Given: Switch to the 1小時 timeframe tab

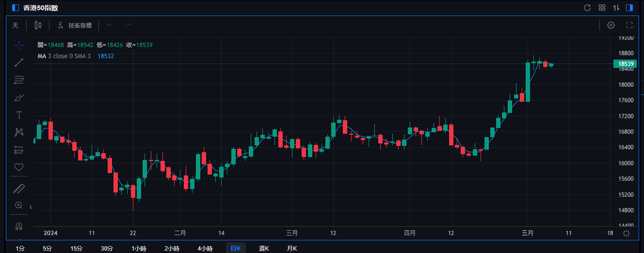Looking at the screenshot, I should pyautogui.click(x=139, y=248).
